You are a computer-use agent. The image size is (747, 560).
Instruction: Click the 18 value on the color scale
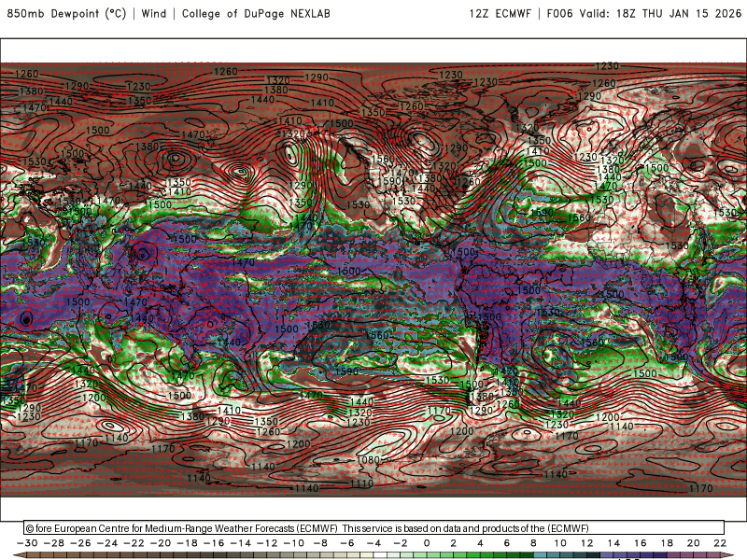(x=667, y=543)
